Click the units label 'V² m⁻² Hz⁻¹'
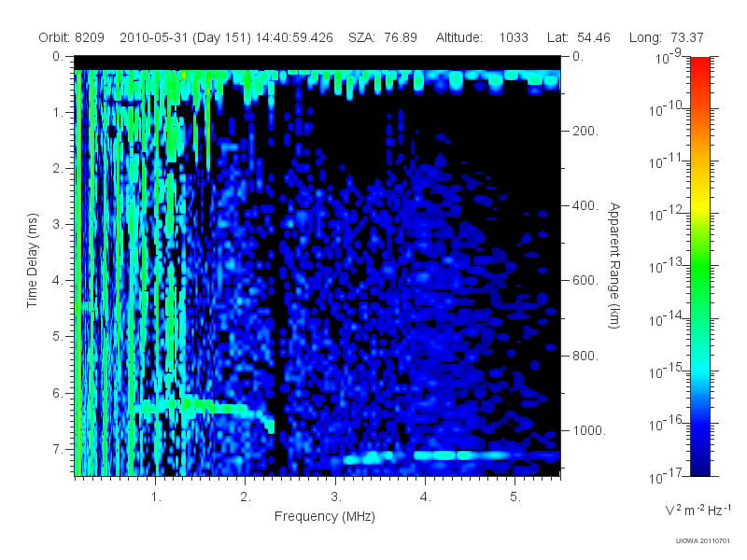This screenshot has width=747, height=560. tap(697, 510)
